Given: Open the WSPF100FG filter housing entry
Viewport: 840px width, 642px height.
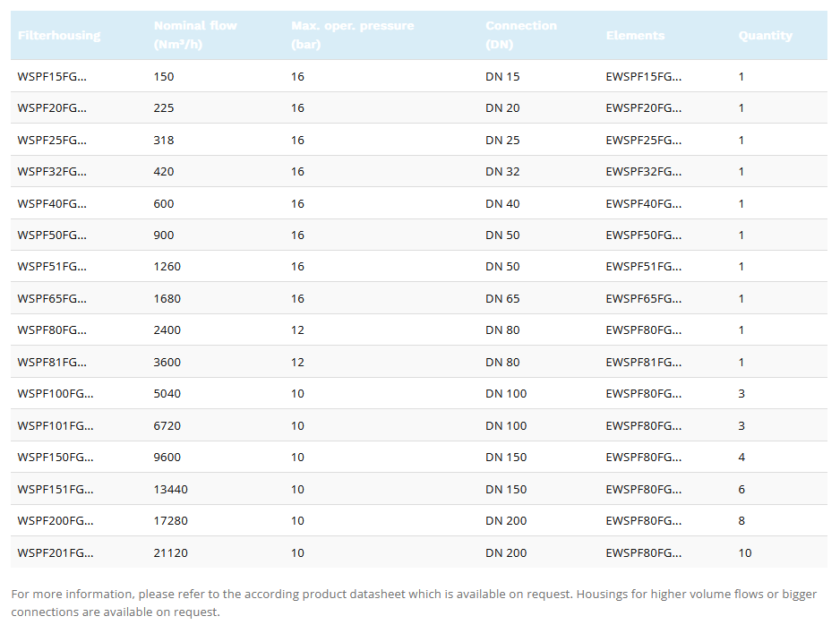Looking at the screenshot, I should (x=56, y=394).
